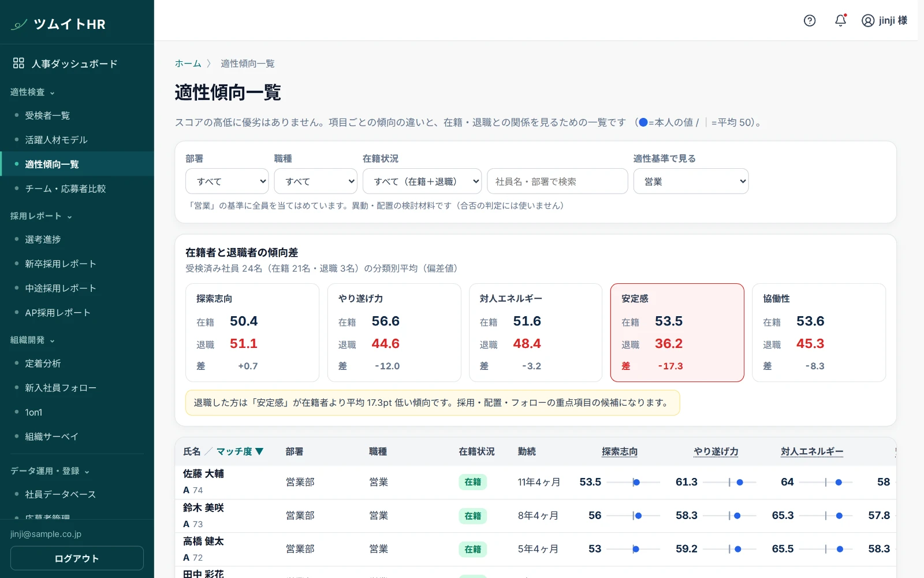Viewport: 924px width, 578px height.
Task: Open the 職種 filter dropdown
Action: pyautogui.click(x=315, y=181)
